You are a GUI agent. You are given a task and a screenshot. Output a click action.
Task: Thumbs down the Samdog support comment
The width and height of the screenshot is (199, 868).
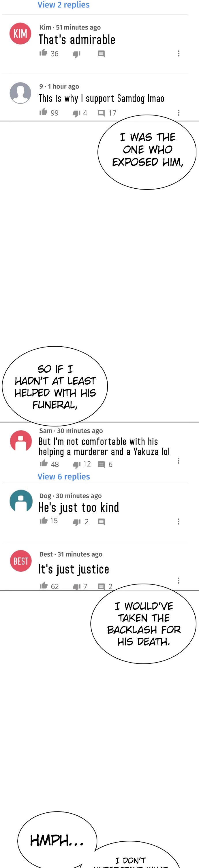tap(77, 113)
